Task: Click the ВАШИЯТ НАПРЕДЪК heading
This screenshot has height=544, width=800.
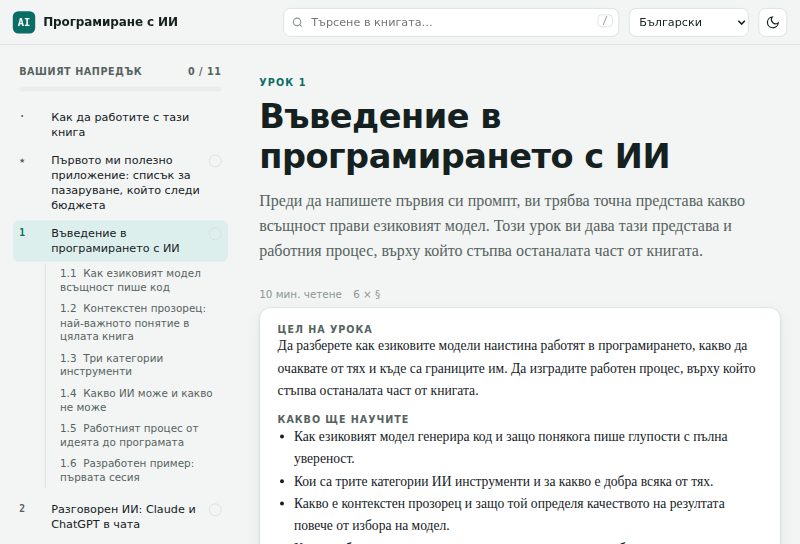Action: [x=81, y=71]
